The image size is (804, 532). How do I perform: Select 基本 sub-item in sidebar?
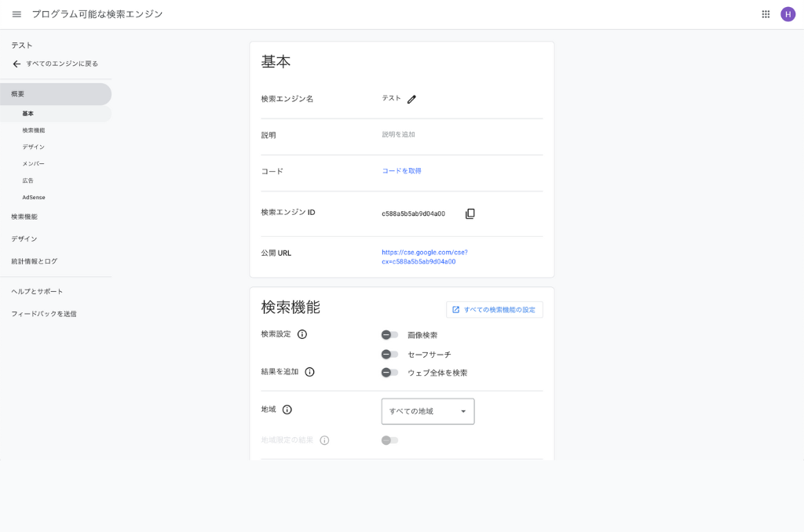[56, 114]
